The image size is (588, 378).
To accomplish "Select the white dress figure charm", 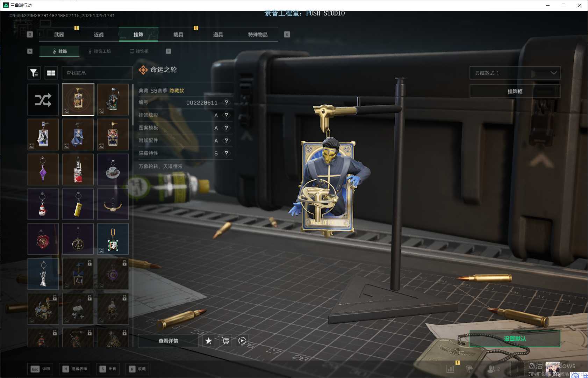I will [x=43, y=274].
